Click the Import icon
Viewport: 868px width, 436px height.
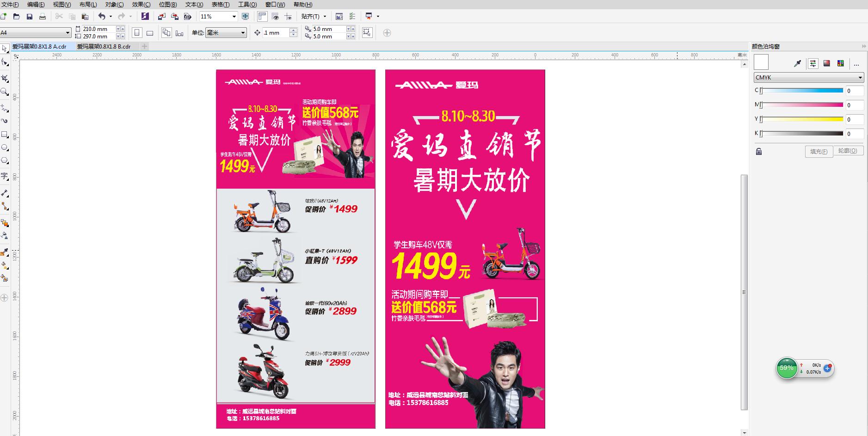[x=161, y=16]
